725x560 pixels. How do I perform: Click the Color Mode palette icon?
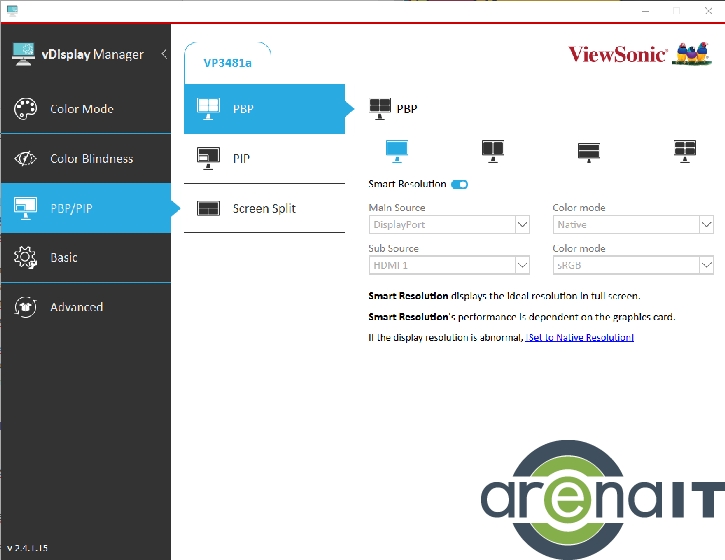[26, 109]
